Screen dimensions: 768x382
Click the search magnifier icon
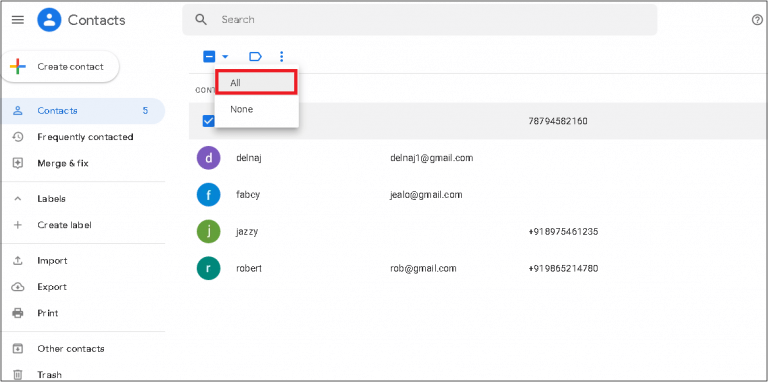coord(200,20)
